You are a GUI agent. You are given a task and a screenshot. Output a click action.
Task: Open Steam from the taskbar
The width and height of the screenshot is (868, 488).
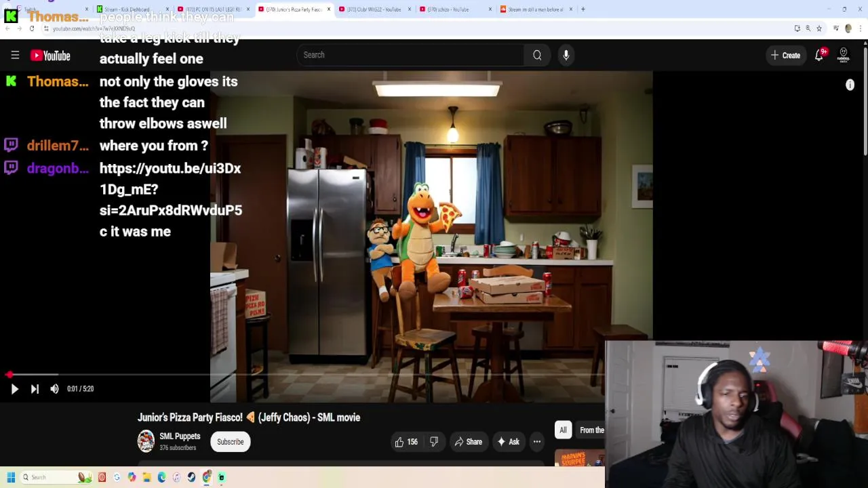tap(191, 477)
